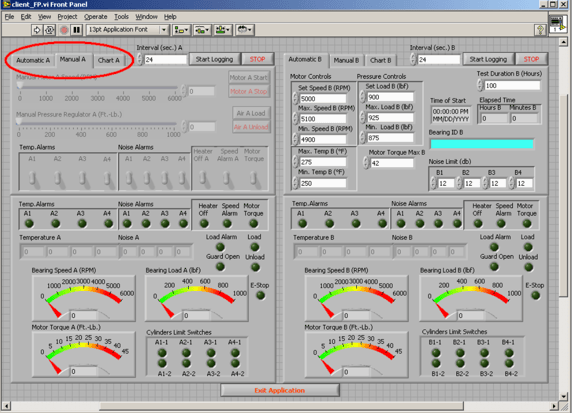Open the Distribute Objects toolbar icon
Screen dimensions: 573x413
click(202, 30)
